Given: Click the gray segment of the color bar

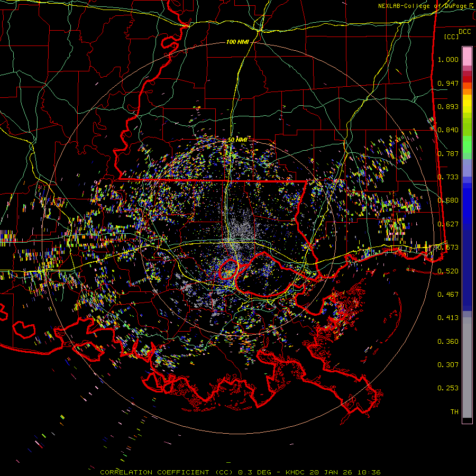Looking at the screenshot, I should tap(467, 368).
